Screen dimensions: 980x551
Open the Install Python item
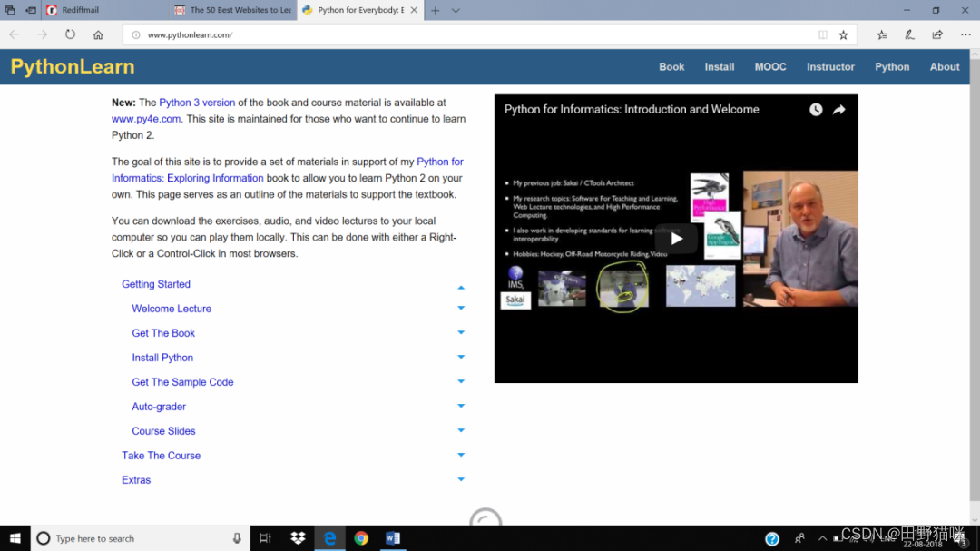[x=162, y=358]
